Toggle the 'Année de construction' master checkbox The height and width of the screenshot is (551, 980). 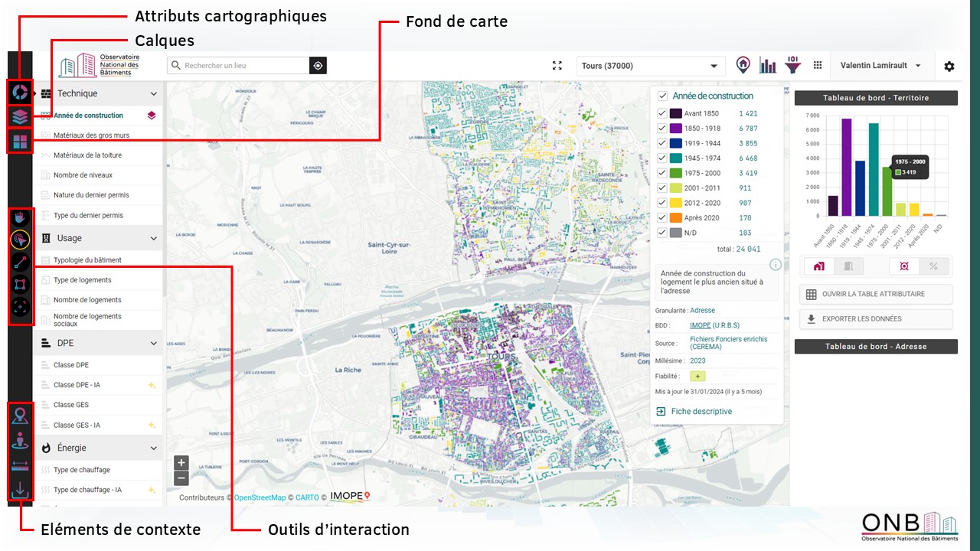coord(662,96)
